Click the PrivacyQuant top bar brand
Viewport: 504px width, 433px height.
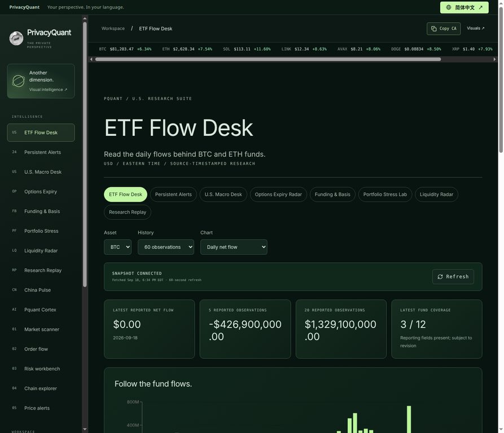[x=24, y=7]
